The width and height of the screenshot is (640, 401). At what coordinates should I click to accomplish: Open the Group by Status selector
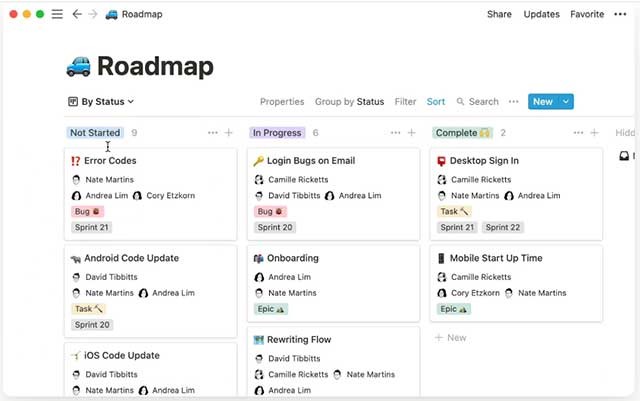click(x=349, y=102)
